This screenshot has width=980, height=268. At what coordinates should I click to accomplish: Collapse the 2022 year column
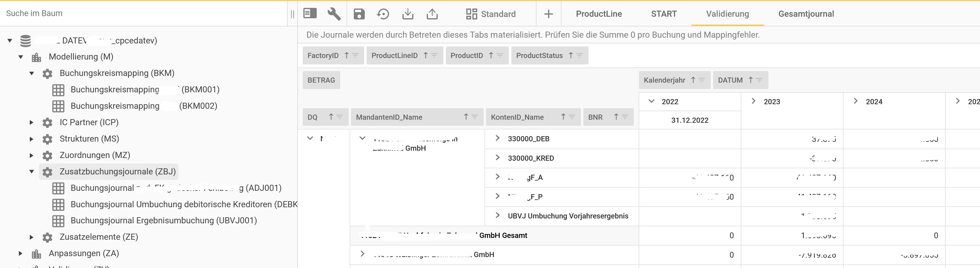[651, 101]
